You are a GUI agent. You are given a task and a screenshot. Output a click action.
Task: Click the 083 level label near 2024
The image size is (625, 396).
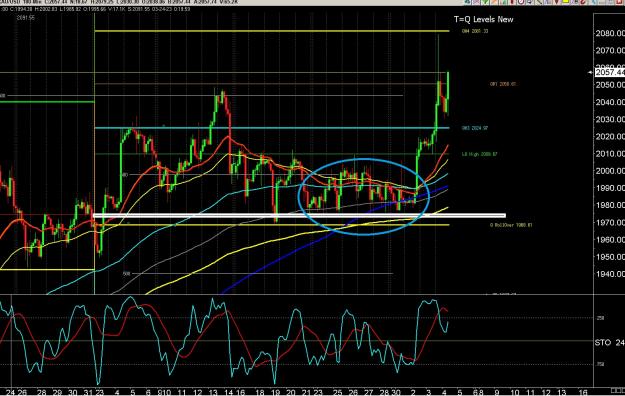tap(475, 128)
